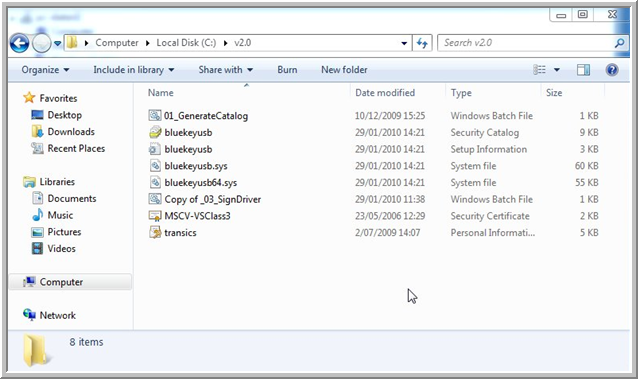Sort by the Date modified column header

coord(385,93)
